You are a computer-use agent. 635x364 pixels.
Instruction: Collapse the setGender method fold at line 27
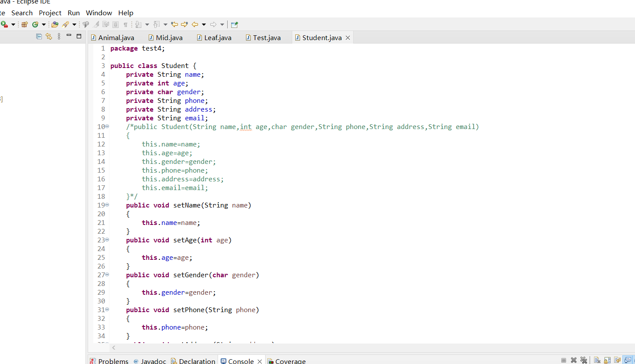pos(107,275)
